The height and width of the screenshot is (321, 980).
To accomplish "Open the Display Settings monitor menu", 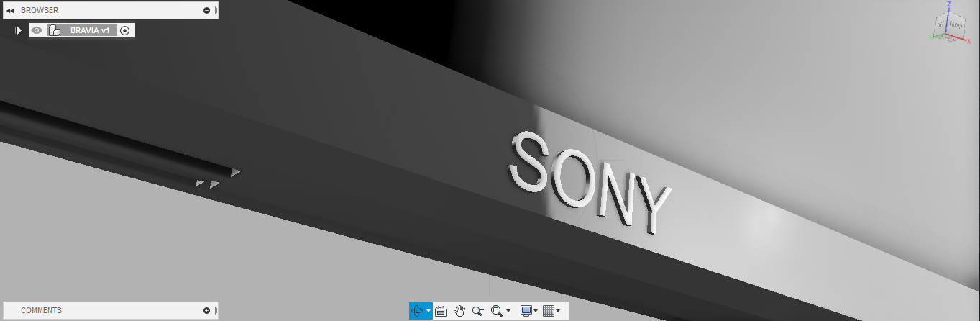I will click(x=526, y=311).
